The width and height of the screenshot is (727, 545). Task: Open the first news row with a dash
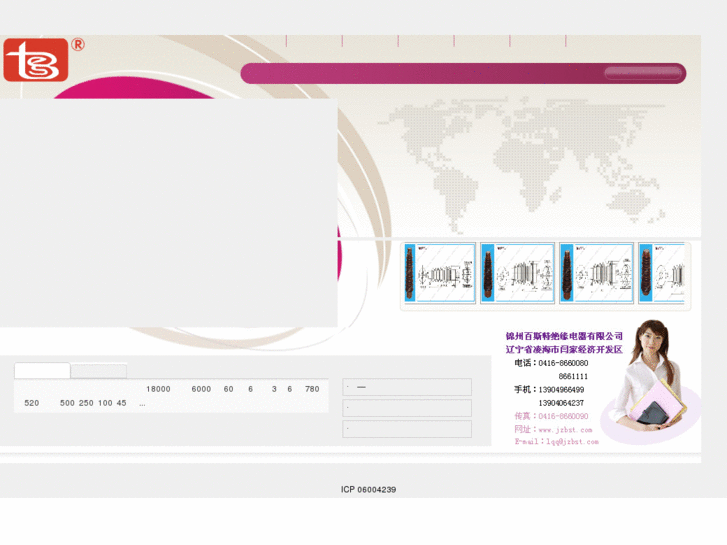click(x=407, y=387)
